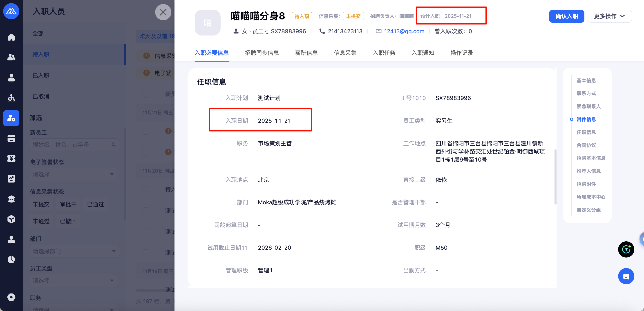Click the blue chat support floating button

tap(626, 276)
